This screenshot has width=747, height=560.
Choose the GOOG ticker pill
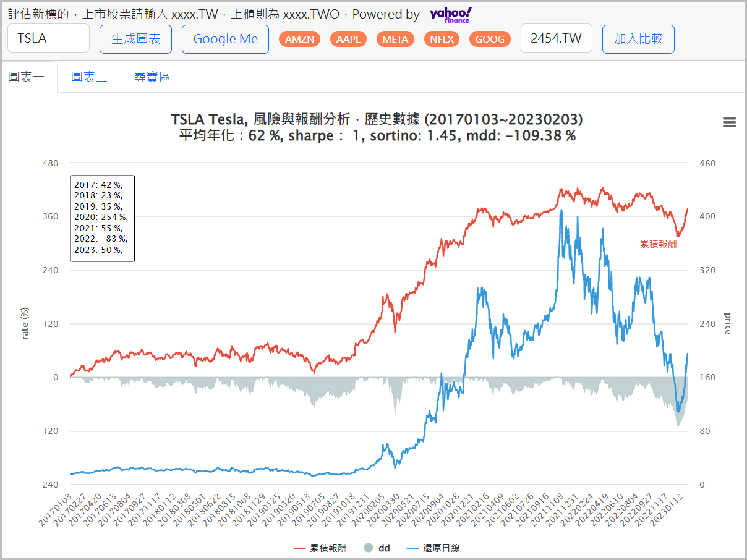pos(490,39)
